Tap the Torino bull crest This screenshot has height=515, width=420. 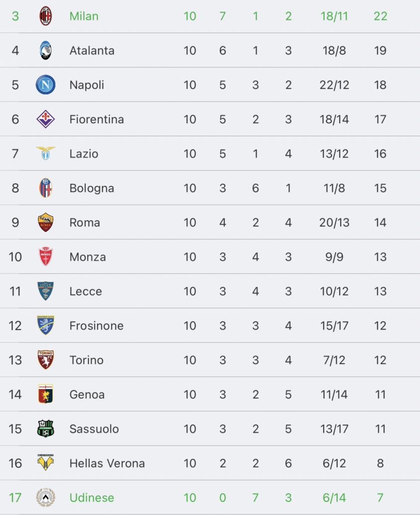(46, 360)
